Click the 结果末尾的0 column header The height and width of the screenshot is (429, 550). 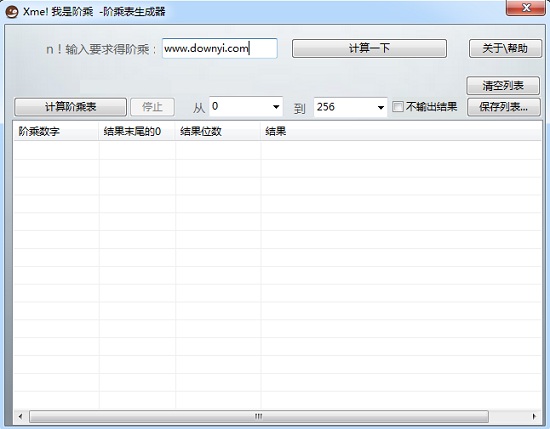click(x=137, y=132)
